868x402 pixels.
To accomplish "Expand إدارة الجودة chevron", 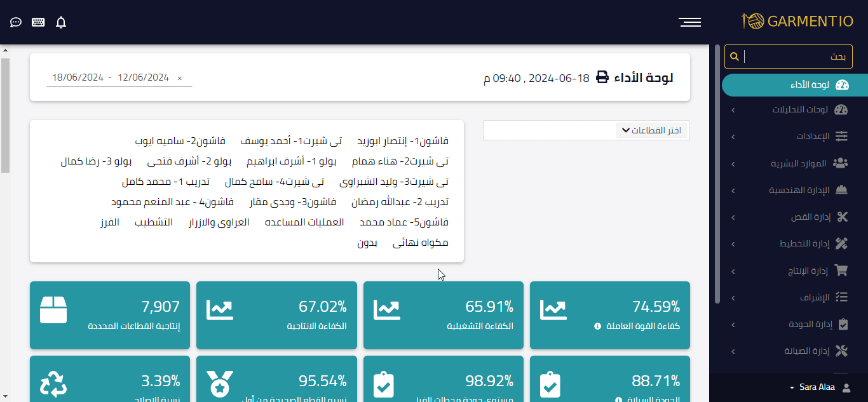I will (733, 325).
